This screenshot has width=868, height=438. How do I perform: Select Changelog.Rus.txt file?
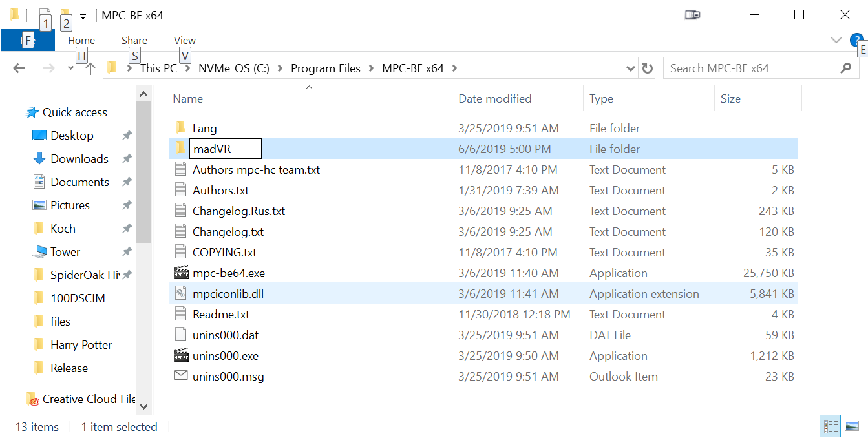(238, 211)
